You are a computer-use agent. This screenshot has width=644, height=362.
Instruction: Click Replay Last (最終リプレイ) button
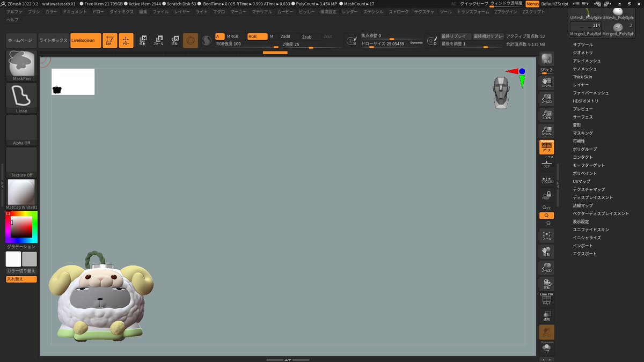point(456,36)
